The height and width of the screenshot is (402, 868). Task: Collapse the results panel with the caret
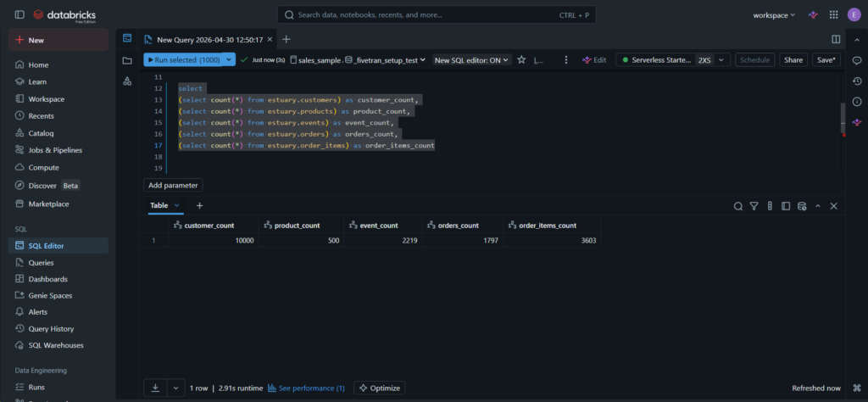pos(818,206)
